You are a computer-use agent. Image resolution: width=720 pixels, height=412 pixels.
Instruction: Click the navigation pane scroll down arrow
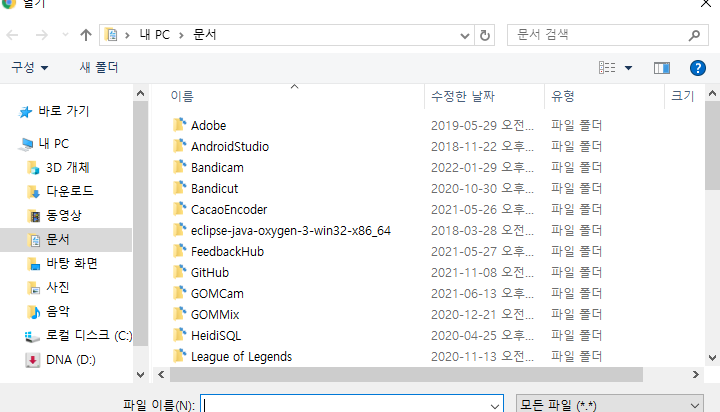tap(141, 375)
